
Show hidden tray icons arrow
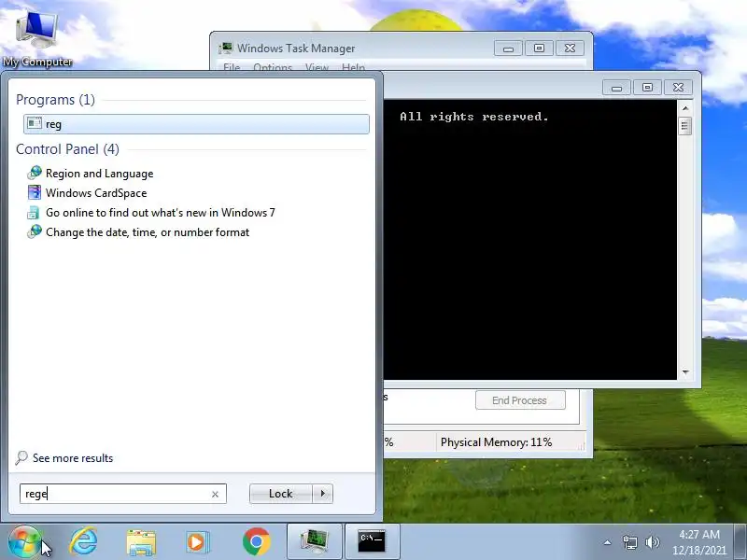click(x=608, y=542)
